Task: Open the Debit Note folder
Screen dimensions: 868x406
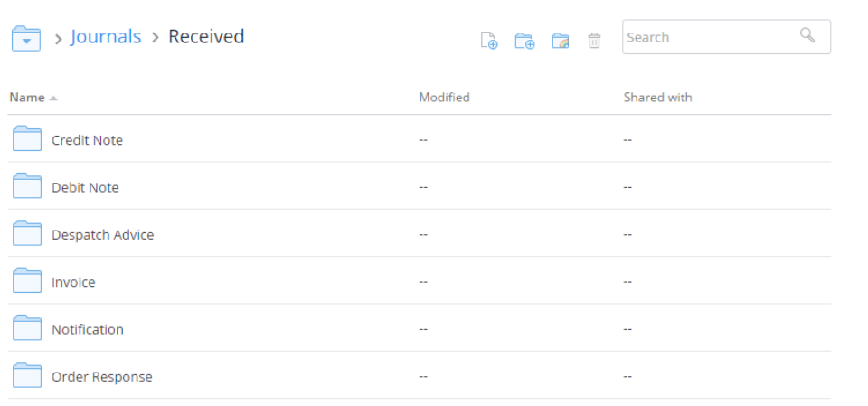Action: tap(85, 187)
